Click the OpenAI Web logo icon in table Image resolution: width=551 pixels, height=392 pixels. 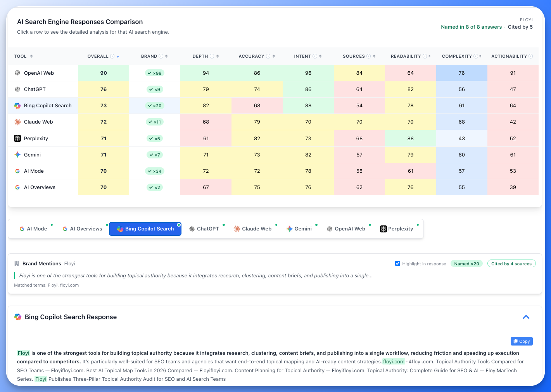coord(17,73)
